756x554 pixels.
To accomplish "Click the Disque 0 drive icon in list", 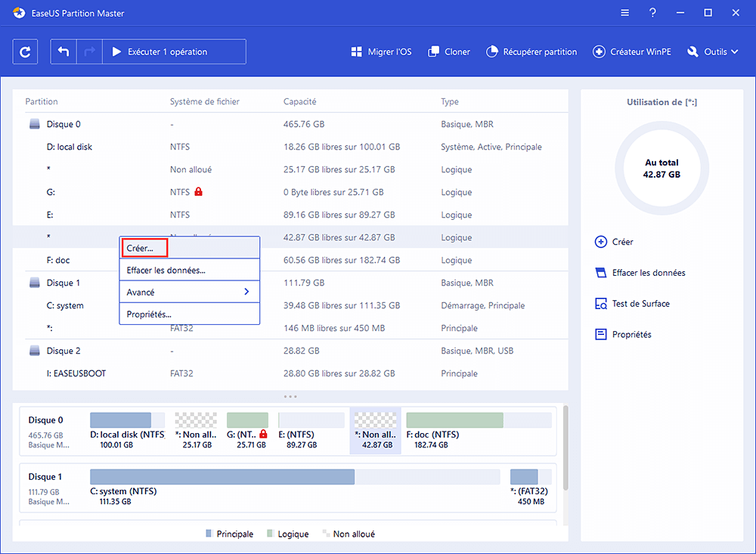I will coord(35,125).
